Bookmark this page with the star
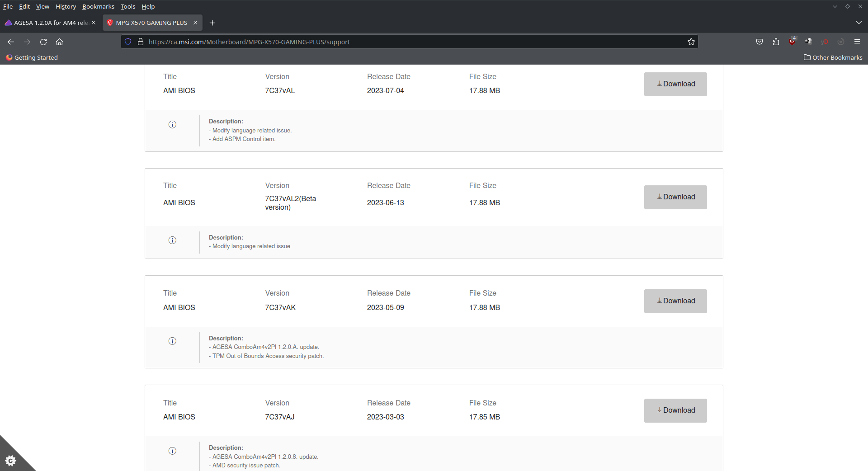 tap(691, 42)
